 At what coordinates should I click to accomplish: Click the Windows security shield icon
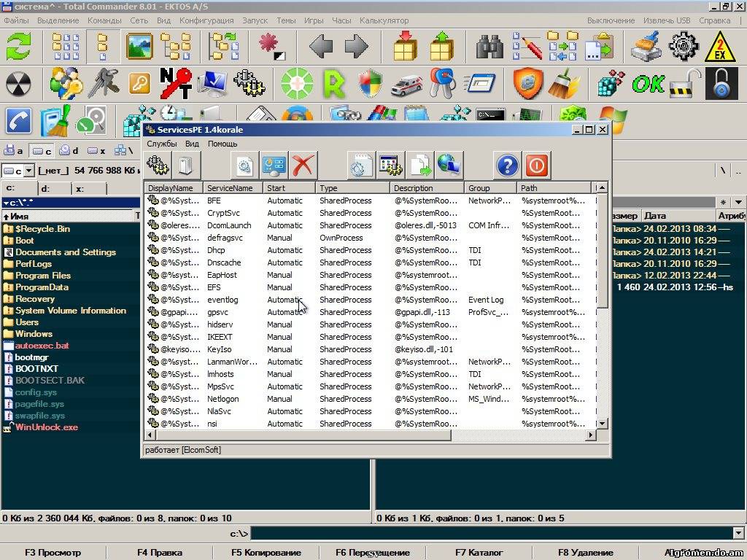pos(370,84)
